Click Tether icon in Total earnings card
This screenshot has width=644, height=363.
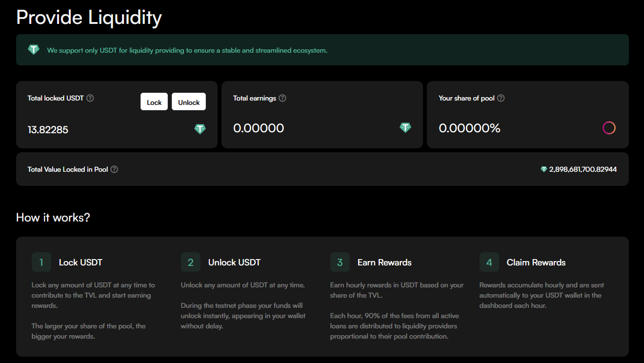[x=405, y=128]
